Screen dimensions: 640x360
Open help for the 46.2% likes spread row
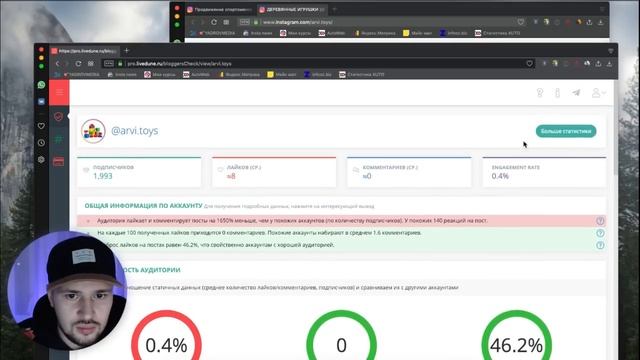point(600,245)
